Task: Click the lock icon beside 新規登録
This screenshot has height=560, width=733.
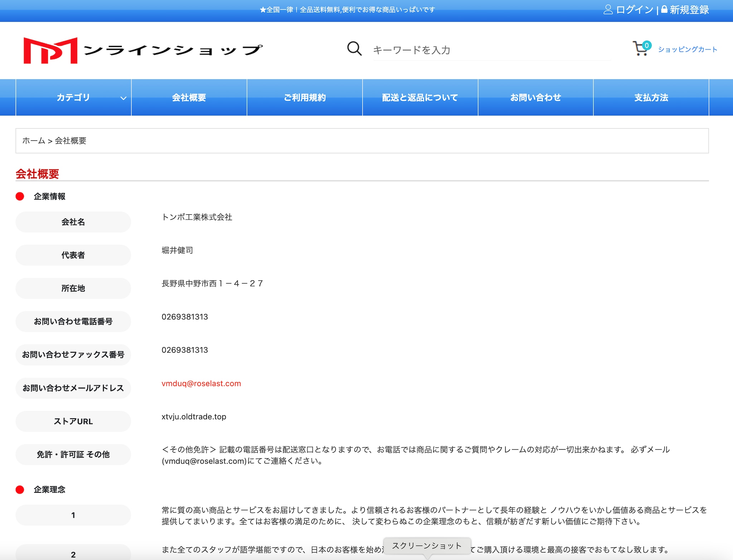Action: pyautogui.click(x=664, y=9)
